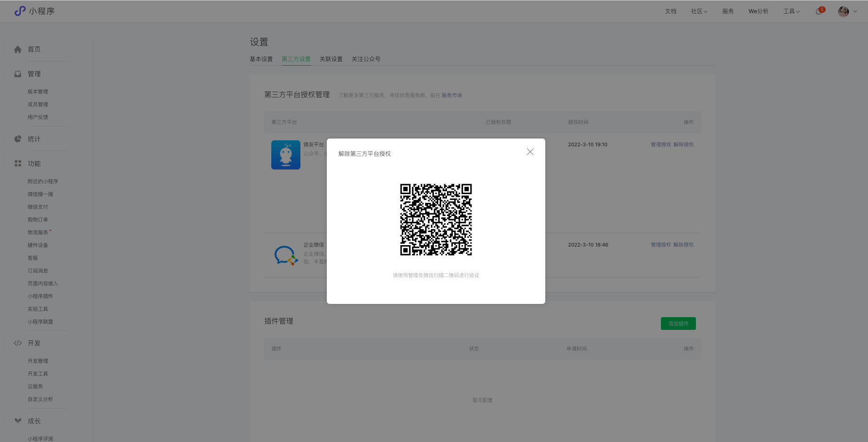
Task: Open 自定义分析 in sidebar
Action: point(40,399)
